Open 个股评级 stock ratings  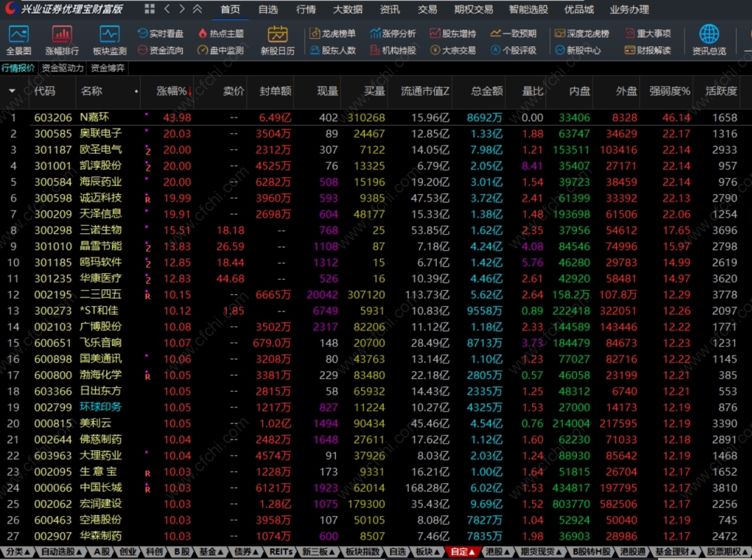[513, 50]
